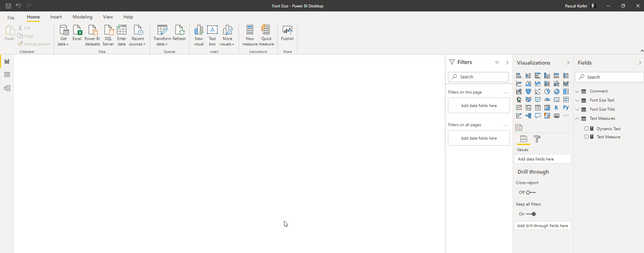Click the Save icon in title bar
The width and height of the screenshot is (644, 253).
(x=8, y=6)
